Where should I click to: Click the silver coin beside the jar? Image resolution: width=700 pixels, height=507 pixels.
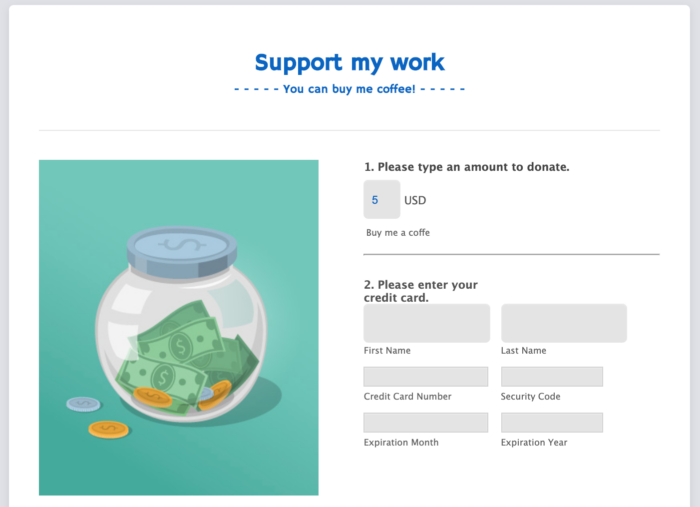click(x=83, y=405)
